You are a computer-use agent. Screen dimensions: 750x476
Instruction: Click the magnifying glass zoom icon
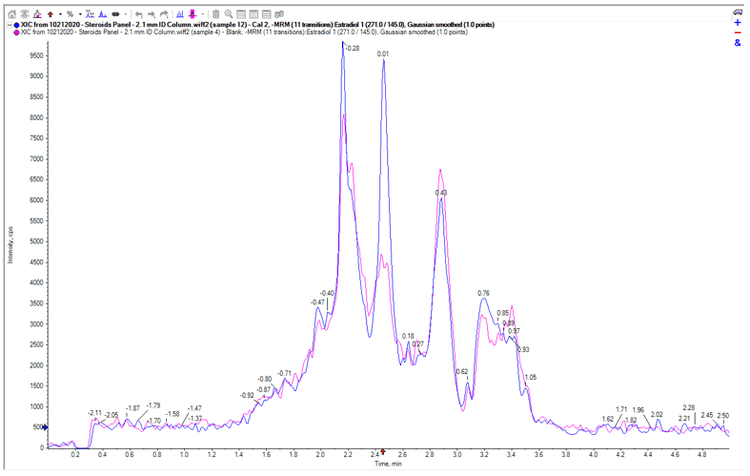pos(229,14)
